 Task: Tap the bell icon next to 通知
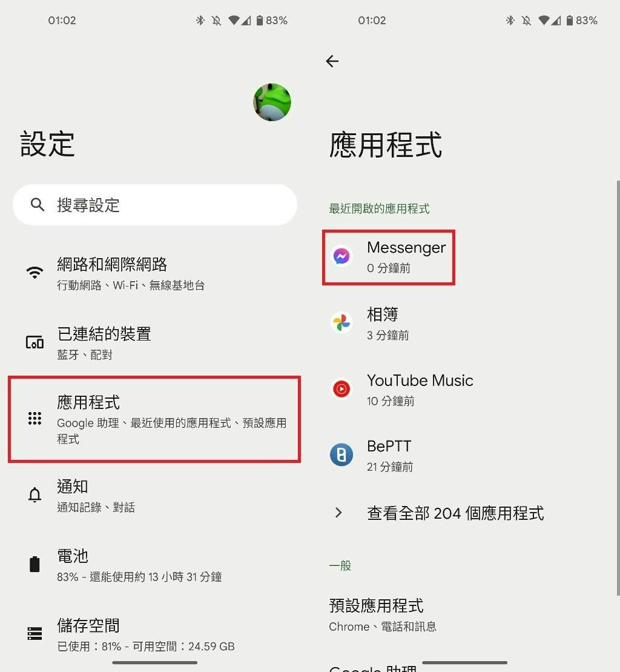35,494
